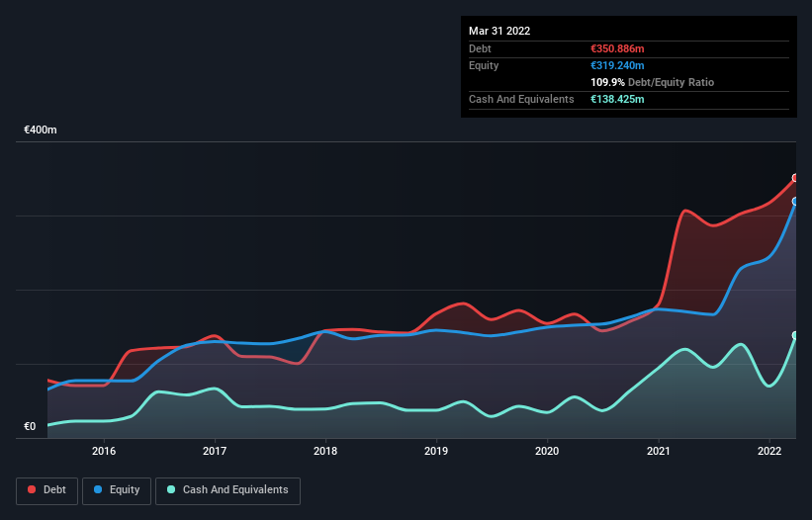Click the red Debt endpoint marker

[795, 178]
